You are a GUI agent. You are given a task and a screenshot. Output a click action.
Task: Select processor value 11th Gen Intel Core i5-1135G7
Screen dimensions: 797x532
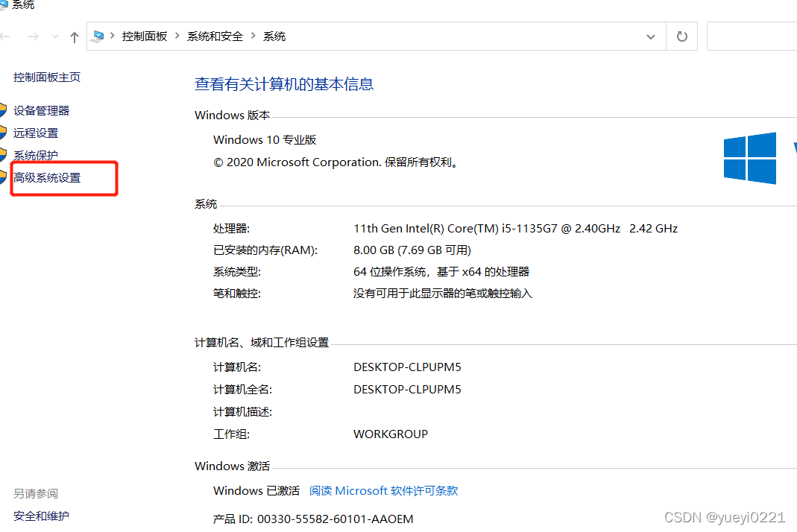[x=515, y=229]
